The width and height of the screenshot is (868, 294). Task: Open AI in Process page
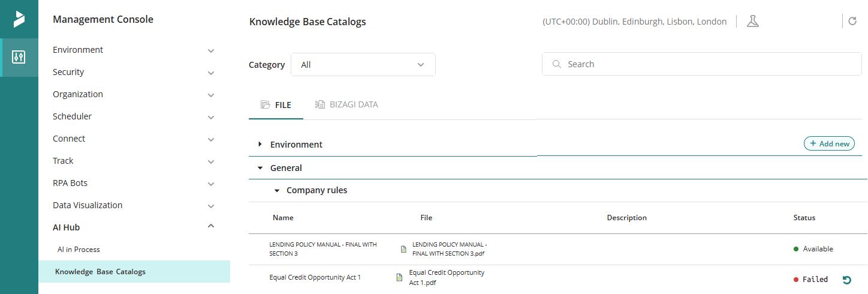79,250
